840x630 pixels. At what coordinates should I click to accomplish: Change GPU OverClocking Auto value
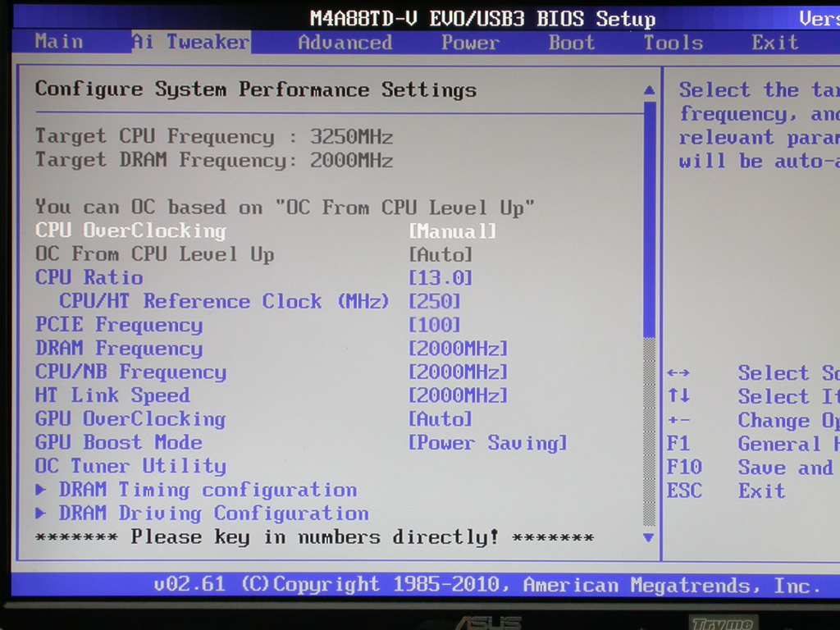pyautogui.click(x=441, y=419)
